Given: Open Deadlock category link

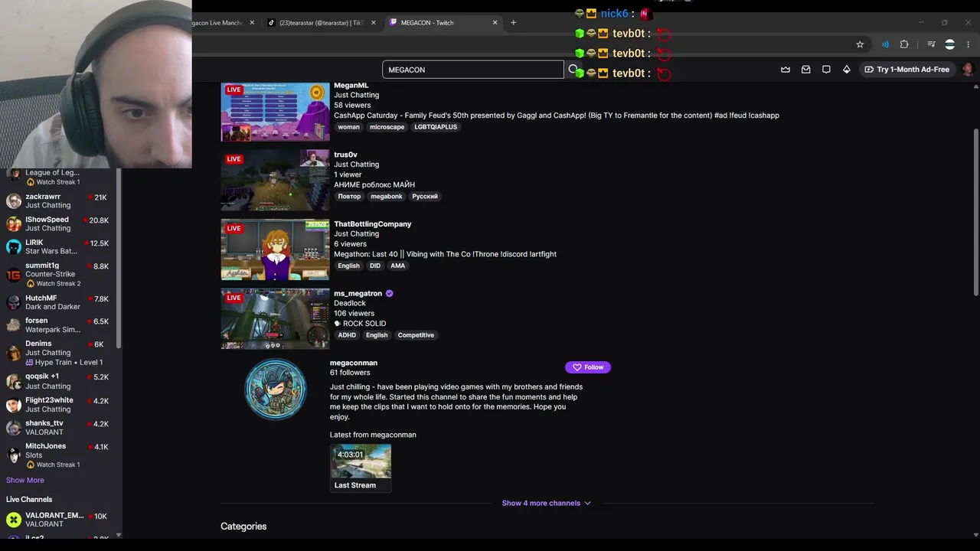Looking at the screenshot, I should point(350,304).
